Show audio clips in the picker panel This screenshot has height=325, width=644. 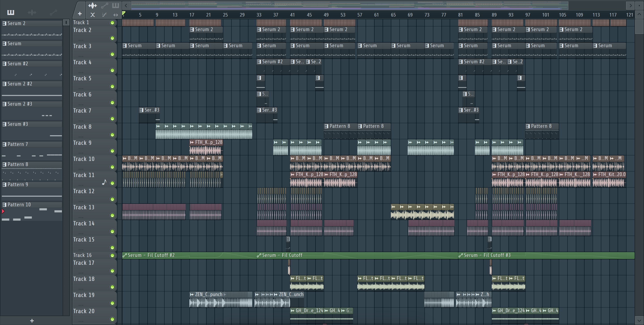pos(32,12)
